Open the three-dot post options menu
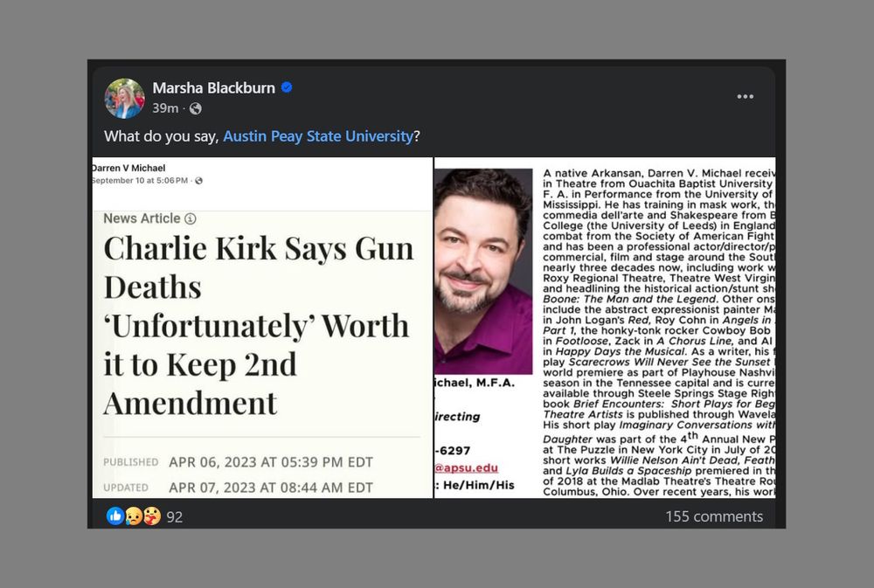The height and width of the screenshot is (588, 874). tap(745, 96)
